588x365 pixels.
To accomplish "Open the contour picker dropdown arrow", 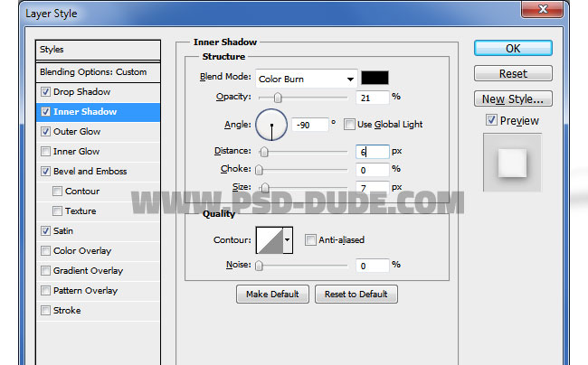I will click(288, 240).
